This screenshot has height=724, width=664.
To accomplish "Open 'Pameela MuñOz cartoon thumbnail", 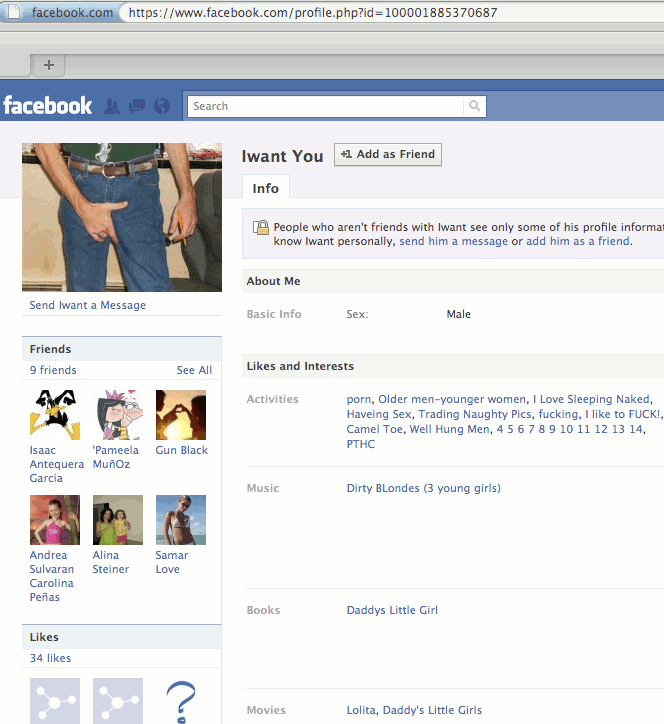I will tap(118, 415).
